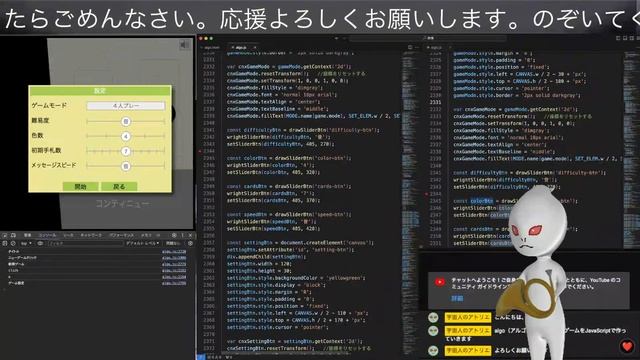
Task: Click the 難易度 slider knob
Action: [x=126, y=121]
